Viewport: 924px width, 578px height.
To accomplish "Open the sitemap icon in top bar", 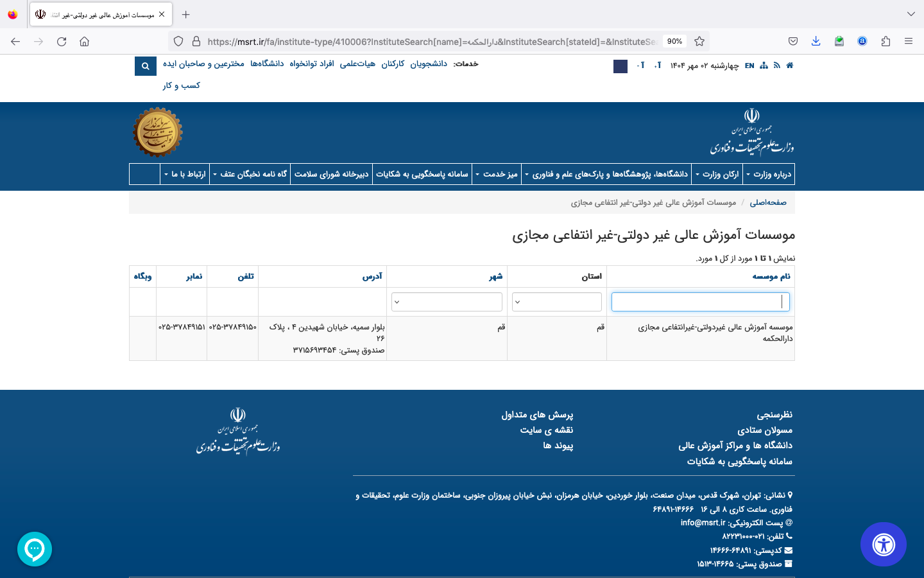I will [764, 66].
